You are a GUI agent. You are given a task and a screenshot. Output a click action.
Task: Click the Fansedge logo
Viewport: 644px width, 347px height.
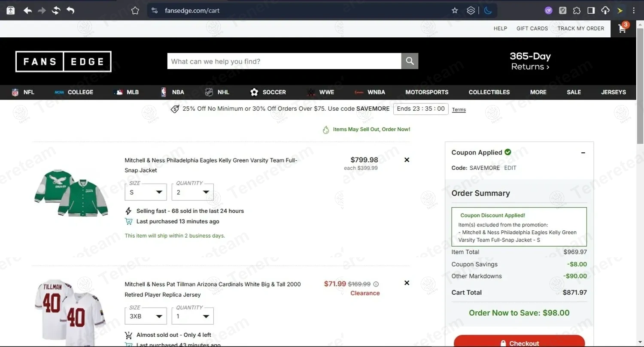point(64,61)
